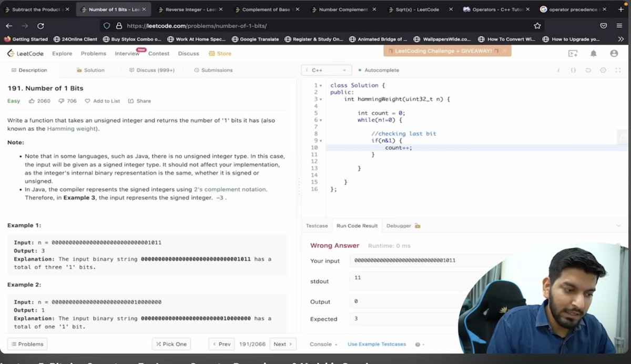631x364 pixels.
Task: Click the lock site-security icon
Action: (x=118, y=26)
